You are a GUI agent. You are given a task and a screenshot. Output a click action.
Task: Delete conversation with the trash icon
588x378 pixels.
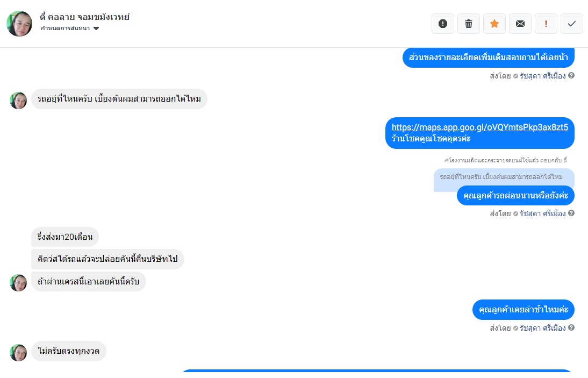469,24
